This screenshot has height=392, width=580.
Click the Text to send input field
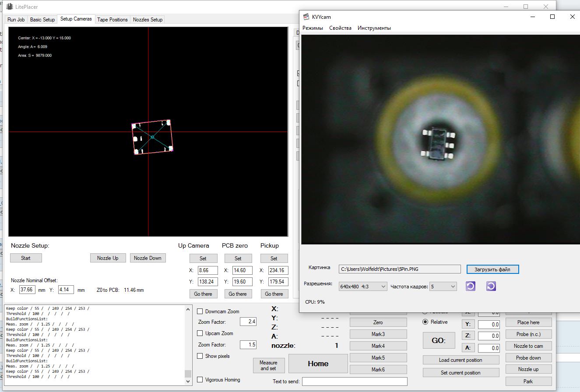pyautogui.click(x=355, y=381)
